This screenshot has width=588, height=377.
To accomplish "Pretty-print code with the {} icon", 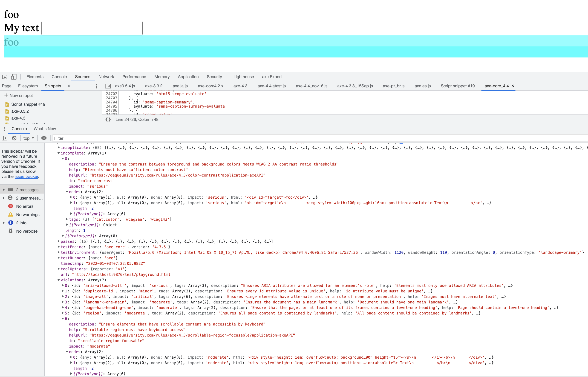I will point(108,120).
